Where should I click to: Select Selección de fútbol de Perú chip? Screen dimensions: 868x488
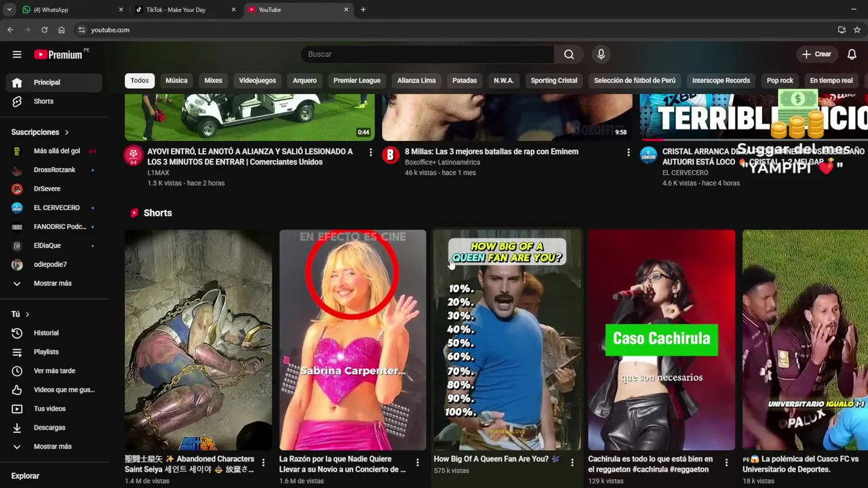[x=635, y=81]
